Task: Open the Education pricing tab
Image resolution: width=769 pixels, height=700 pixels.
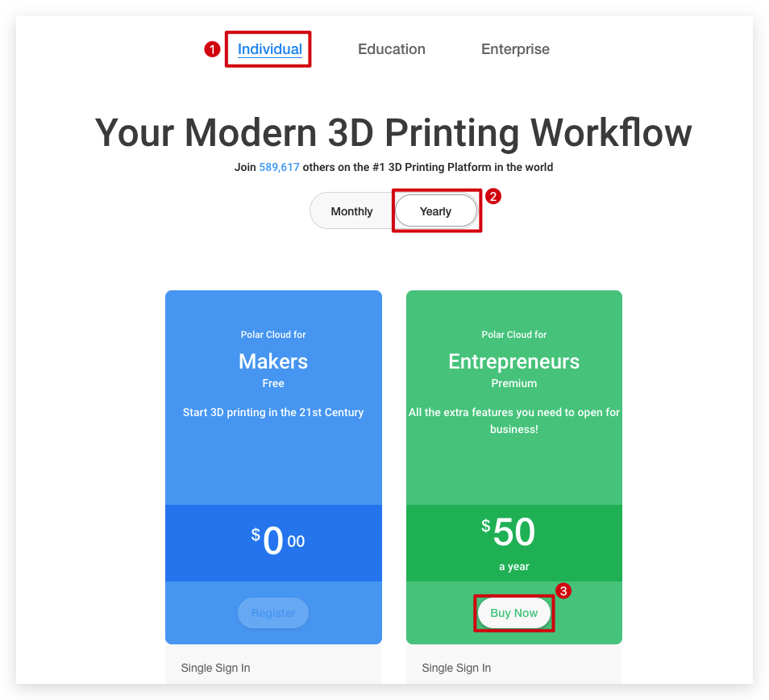Action: click(x=392, y=49)
